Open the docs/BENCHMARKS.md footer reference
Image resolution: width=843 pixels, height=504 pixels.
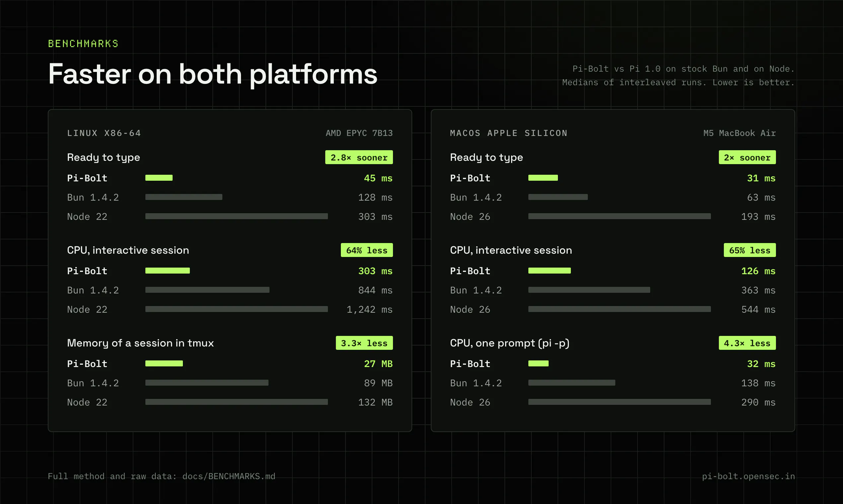(229, 476)
